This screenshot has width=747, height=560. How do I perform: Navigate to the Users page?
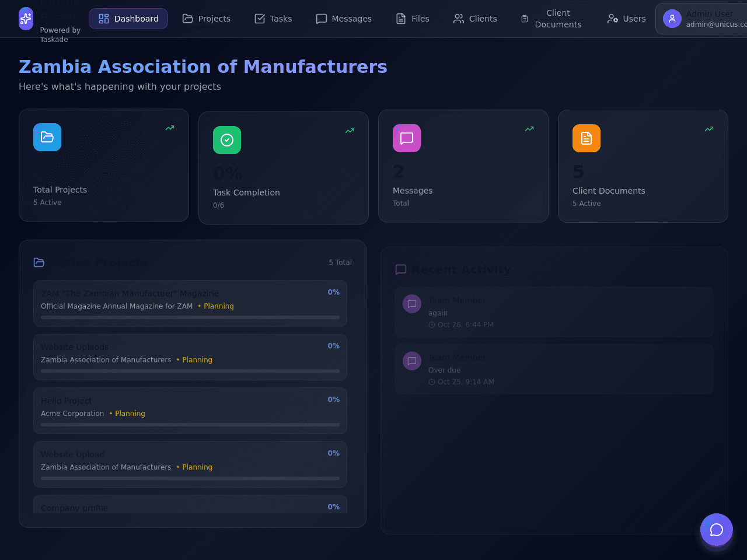pos(626,19)
